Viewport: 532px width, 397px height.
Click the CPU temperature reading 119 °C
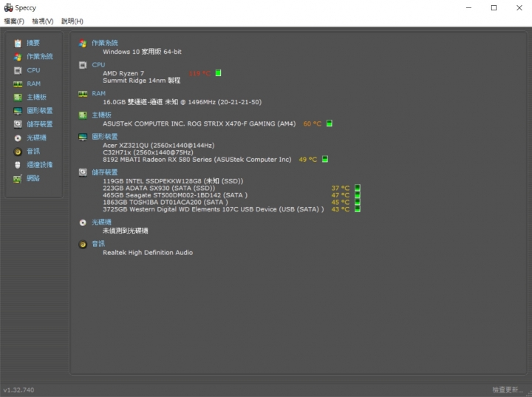pyautogui.click(x=199, y=73)
